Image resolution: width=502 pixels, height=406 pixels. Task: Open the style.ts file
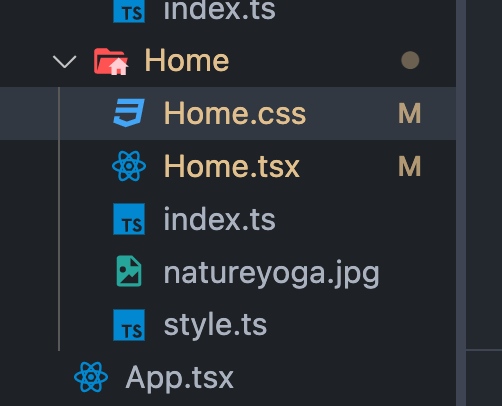(215, 326)
